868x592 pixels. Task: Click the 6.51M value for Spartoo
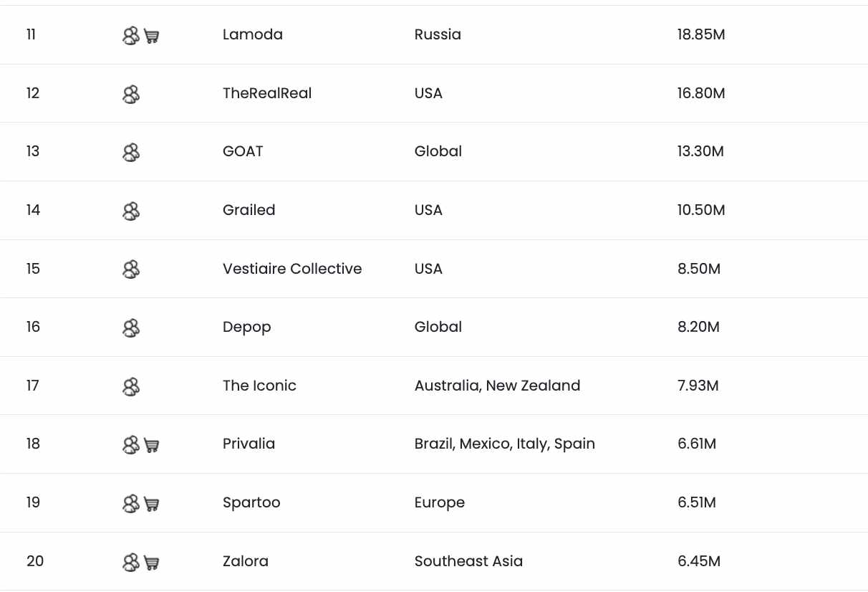coord(697,502)
